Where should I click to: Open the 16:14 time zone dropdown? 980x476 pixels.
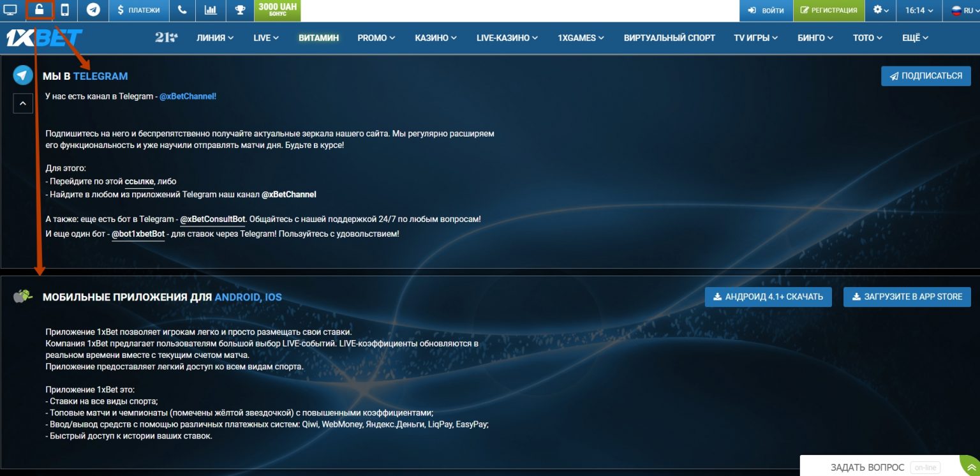pos(919,10)
